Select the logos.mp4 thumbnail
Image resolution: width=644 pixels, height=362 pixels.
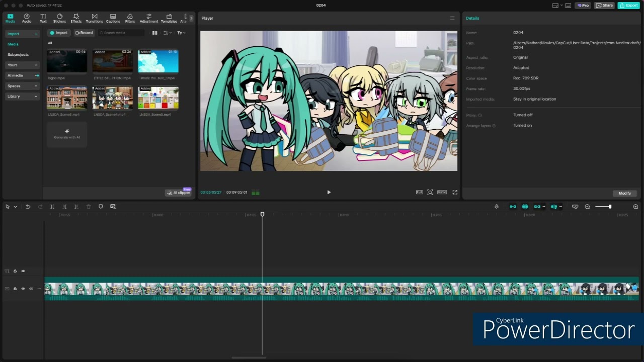pyautogui.click(x=67, y=61)
